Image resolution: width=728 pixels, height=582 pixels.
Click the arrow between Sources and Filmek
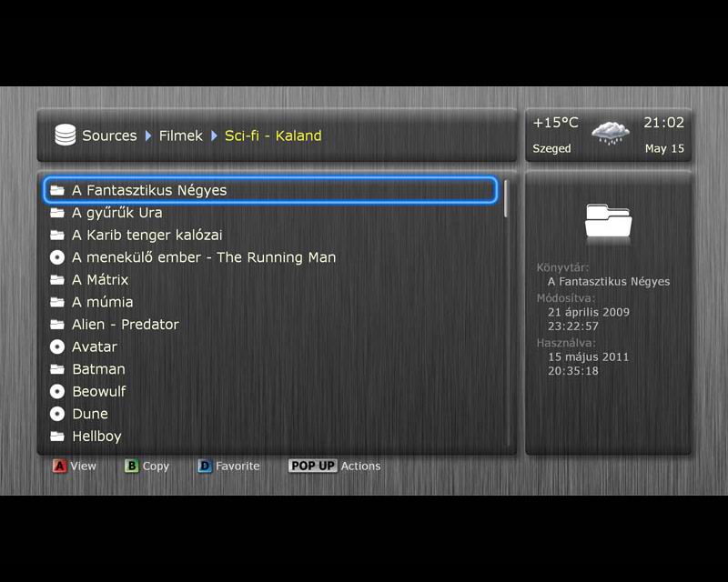(x=148, y=135)
